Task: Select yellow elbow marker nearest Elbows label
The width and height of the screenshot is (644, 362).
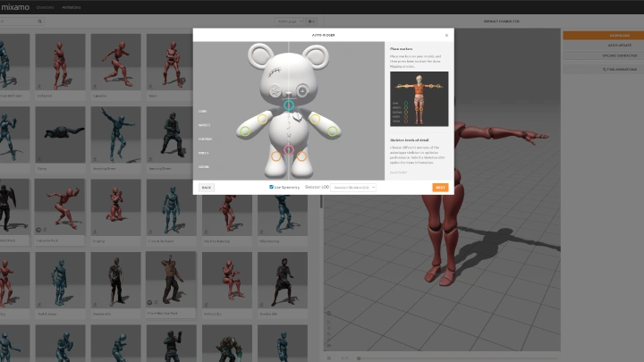Action: 262,120
